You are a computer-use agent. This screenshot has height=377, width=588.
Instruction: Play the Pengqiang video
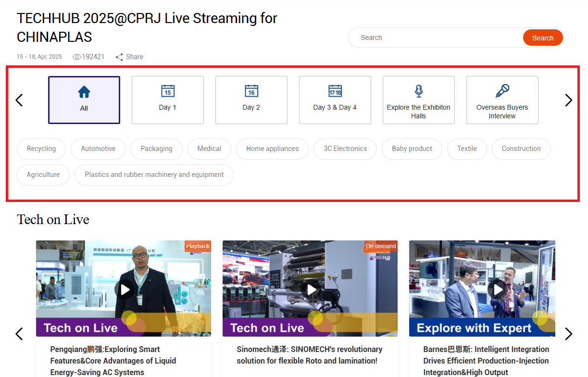coord(125,289)
